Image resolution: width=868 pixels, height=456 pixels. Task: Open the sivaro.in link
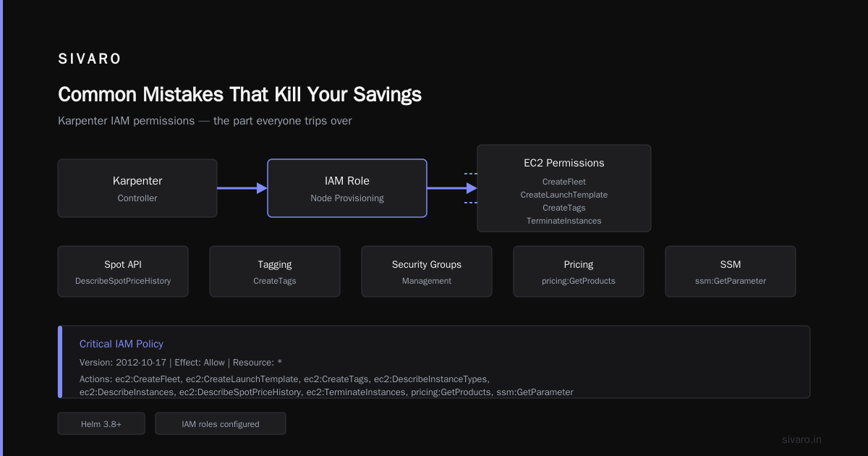tap(801, 439)
